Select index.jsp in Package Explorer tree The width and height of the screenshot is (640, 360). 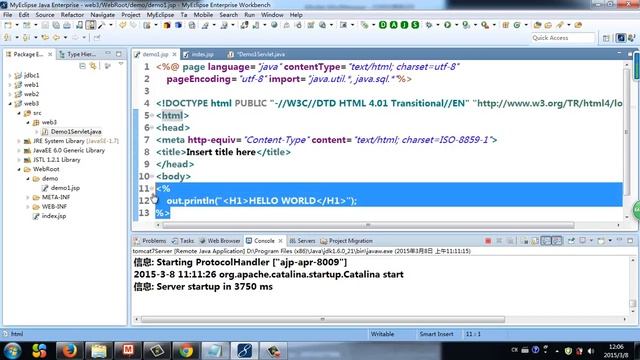click(x=54, y=216)
